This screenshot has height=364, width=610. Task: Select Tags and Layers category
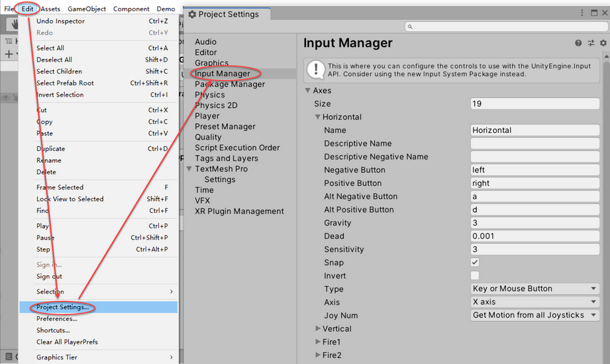pyautogui.click(x=227, y=158)
